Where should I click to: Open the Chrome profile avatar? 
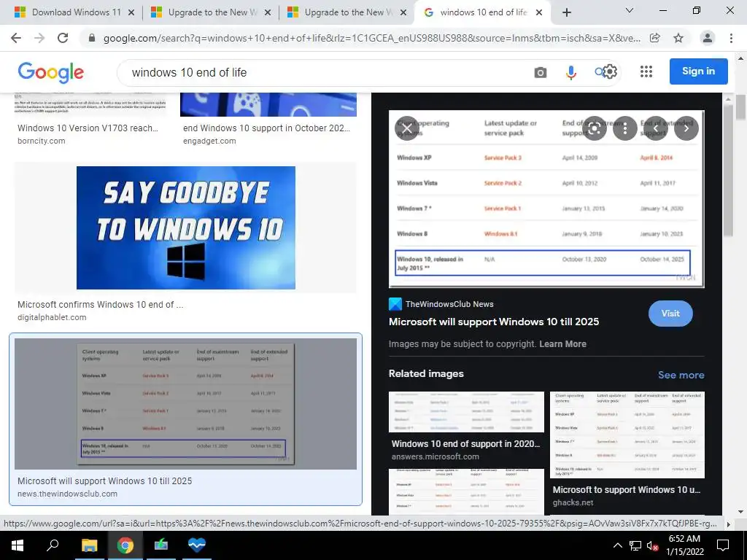(x=708, y=38)
